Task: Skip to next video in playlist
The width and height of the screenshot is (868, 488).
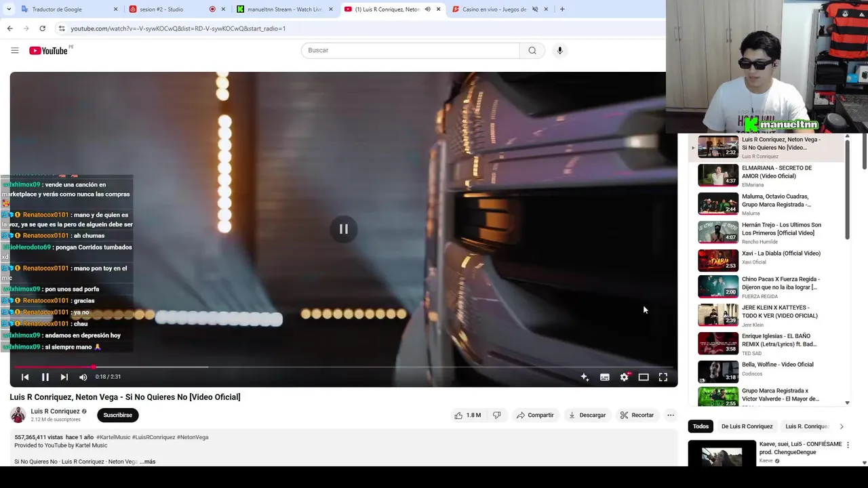Action: 64,377
